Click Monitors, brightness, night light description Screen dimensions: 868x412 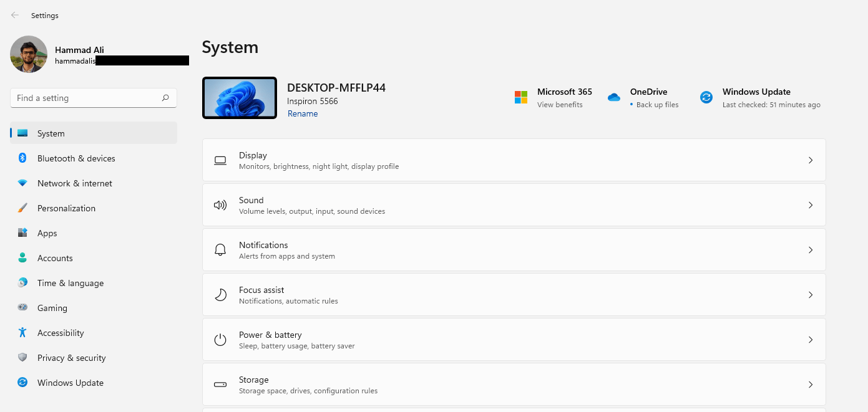319,166
